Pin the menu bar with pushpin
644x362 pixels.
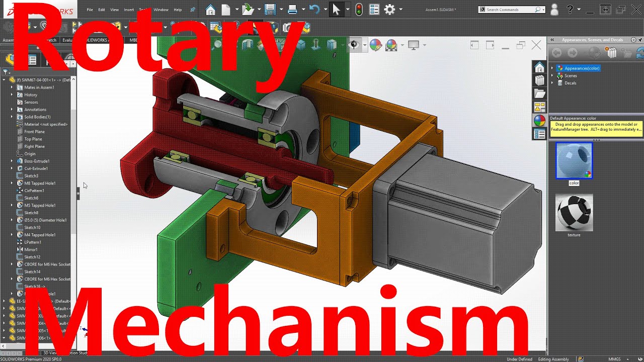(x=193, y=10)
